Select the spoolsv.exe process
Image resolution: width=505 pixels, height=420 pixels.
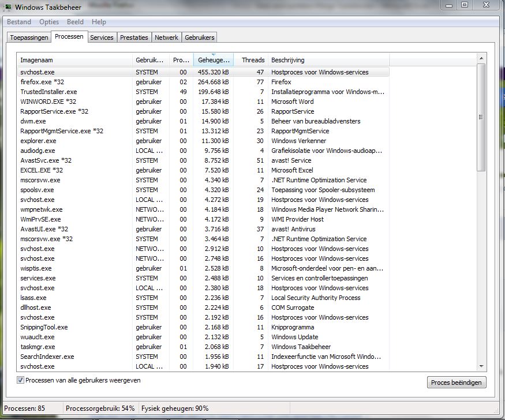tap(203, 190)
